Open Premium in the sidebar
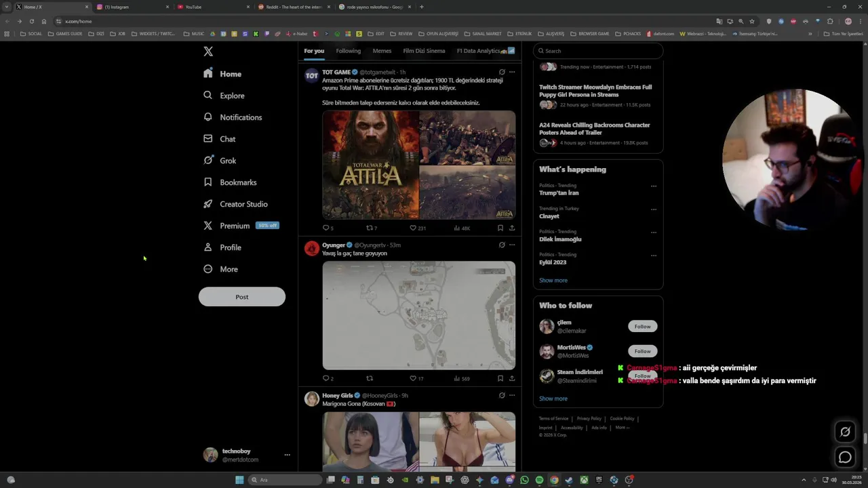The width and height of the screenshot is (868, 488). (x=241, y=226)
